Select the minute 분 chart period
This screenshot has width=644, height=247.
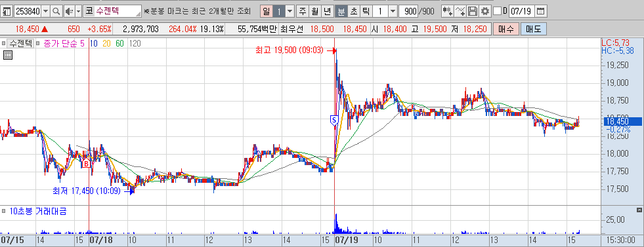[x=341, y=11]
